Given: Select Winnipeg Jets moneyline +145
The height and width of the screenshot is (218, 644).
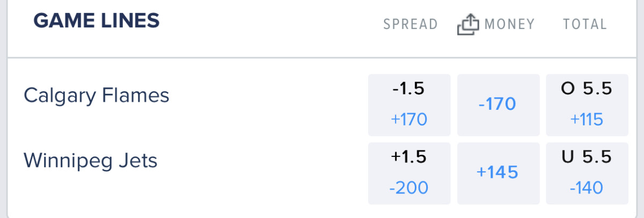Looking at the screenshot, I should [x=498, y=172].
